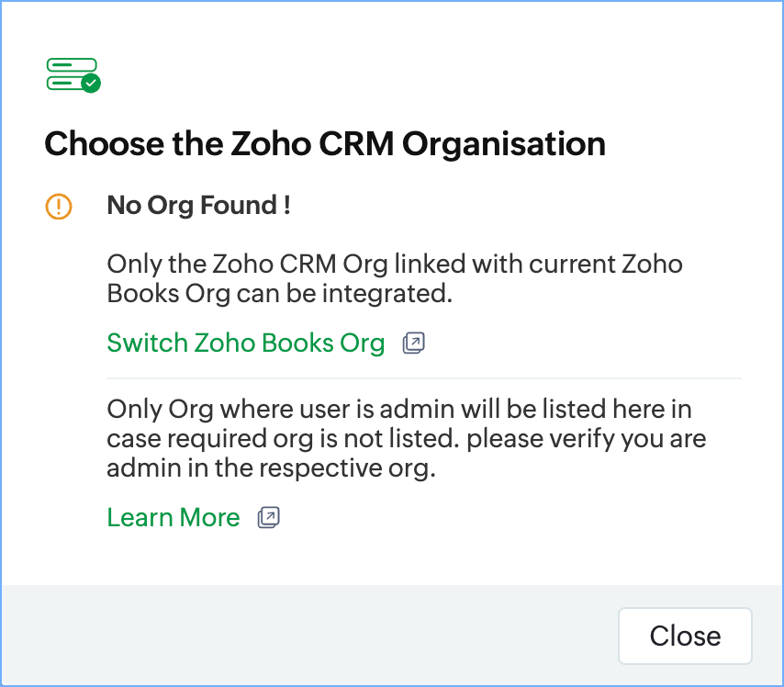Viewport: 784px width, 687px height.
Task: Click "Books Org can be integrated." line
Action: point(280,294)
